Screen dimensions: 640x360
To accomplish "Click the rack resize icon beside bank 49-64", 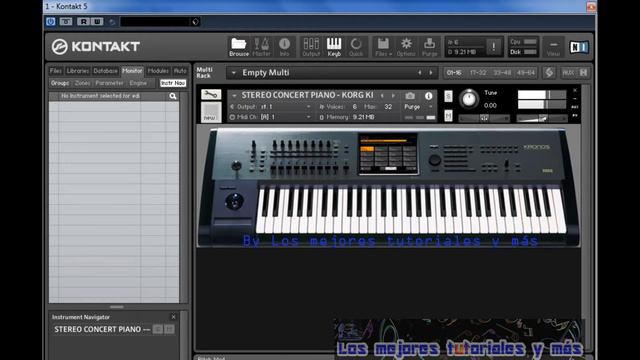I will point(549,73).
